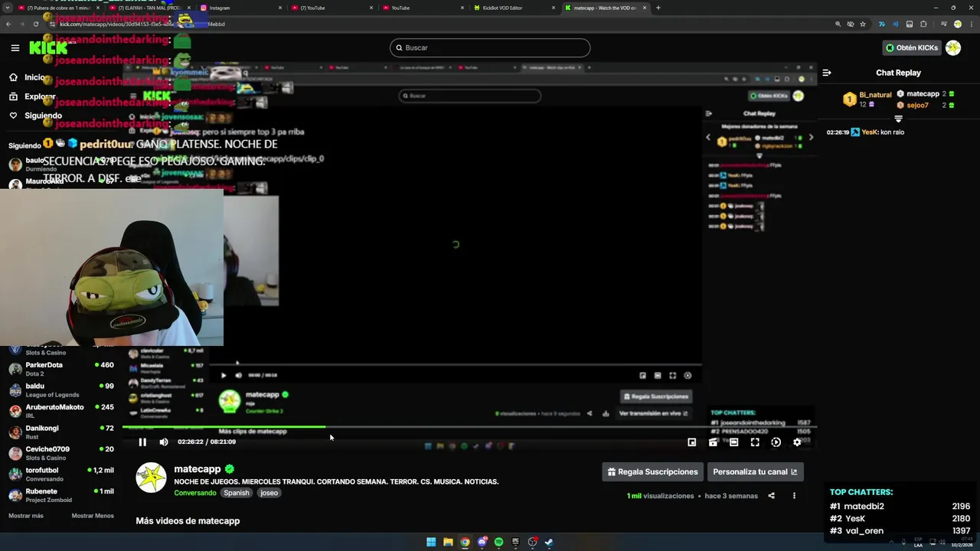The width and height of the screenshot is (980, 551).
Task: Open Rubenete Project Zomboid channel
Action: point(61,495)
